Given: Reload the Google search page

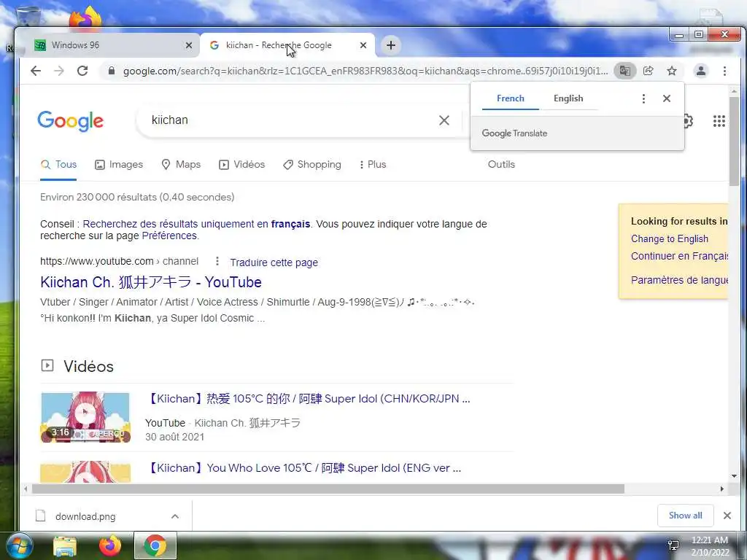Looking at the screenshot, I should [82, 71].
